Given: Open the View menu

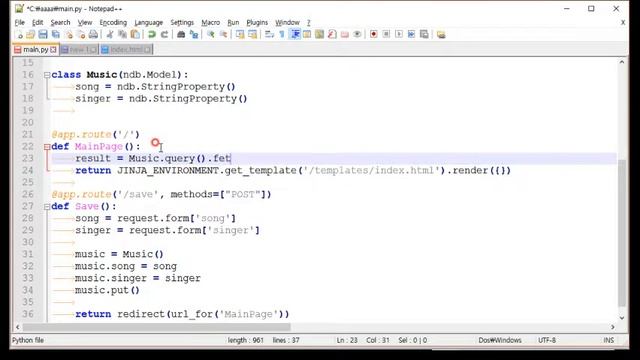Looking at the screenshot, I should click(x=85, y=22).
